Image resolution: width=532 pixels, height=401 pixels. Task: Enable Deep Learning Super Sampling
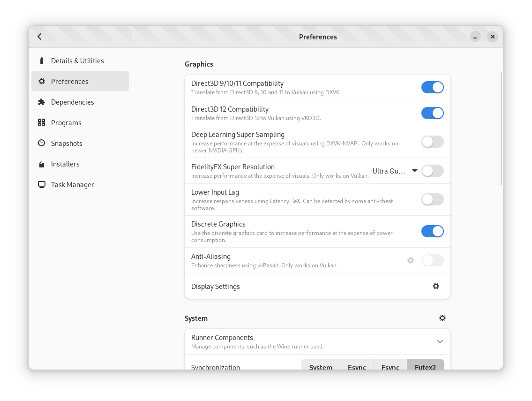coord(432,142)
